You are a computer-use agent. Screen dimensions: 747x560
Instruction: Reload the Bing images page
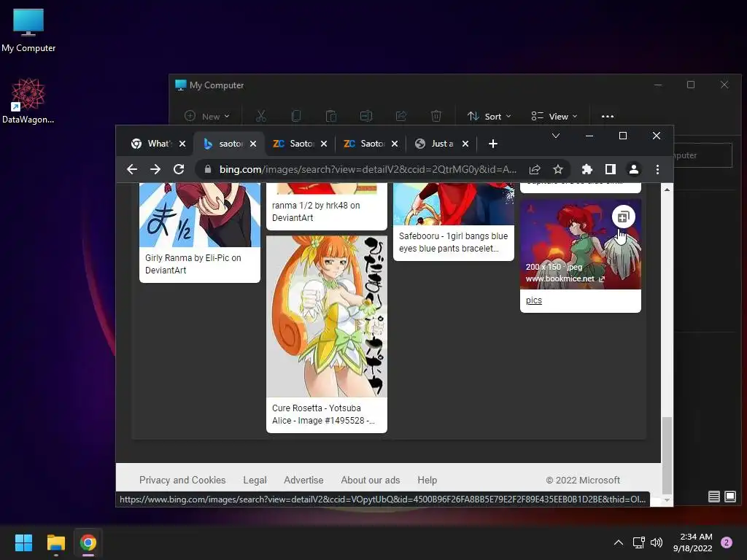click(x=179, y=169)
